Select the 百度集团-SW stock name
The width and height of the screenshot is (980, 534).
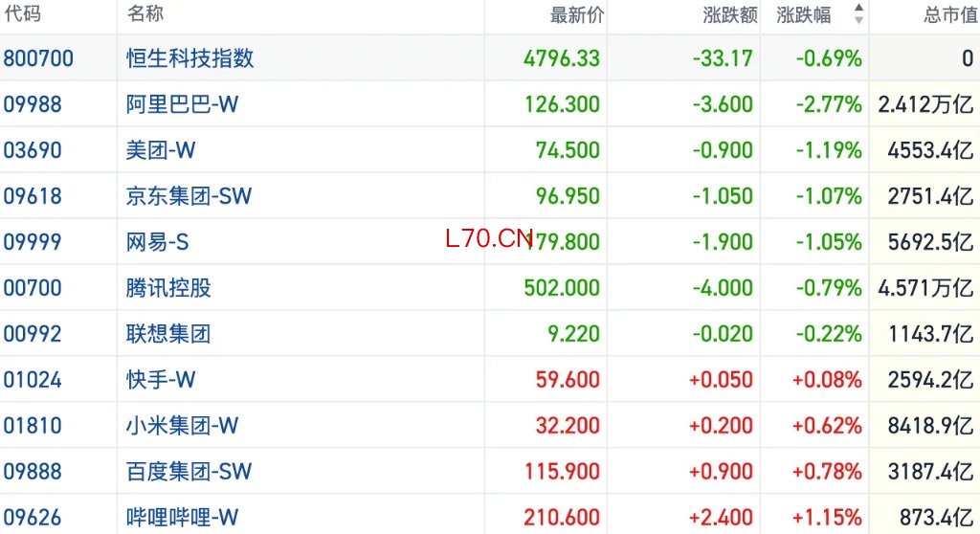click(x=189, y=472)
